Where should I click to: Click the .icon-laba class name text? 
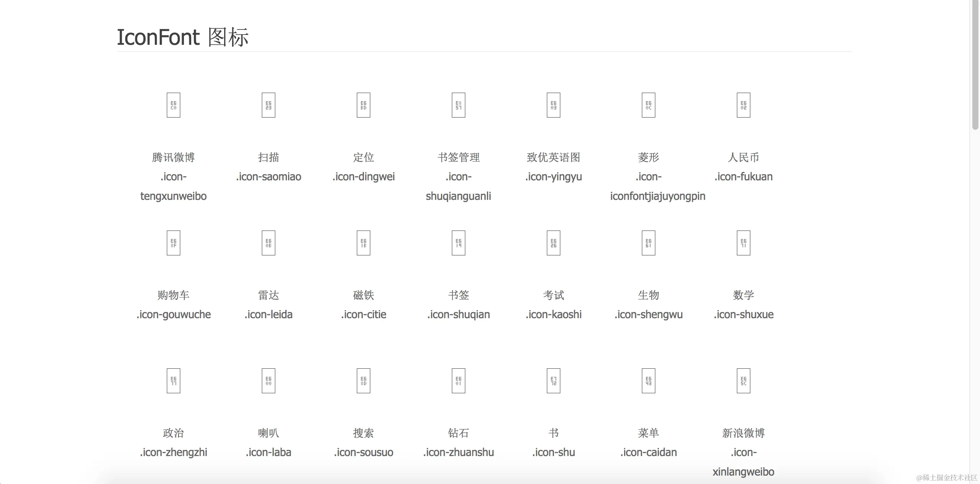(268, 452)
